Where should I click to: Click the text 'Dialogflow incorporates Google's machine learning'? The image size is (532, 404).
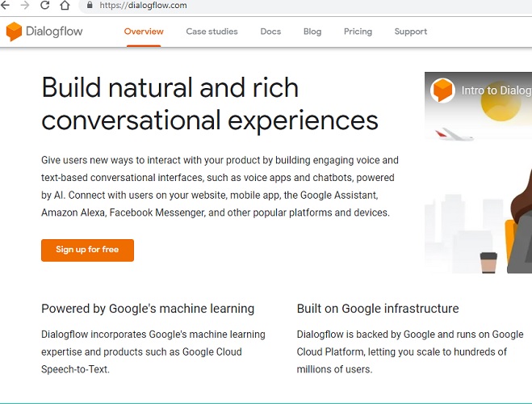coord(153,335)
